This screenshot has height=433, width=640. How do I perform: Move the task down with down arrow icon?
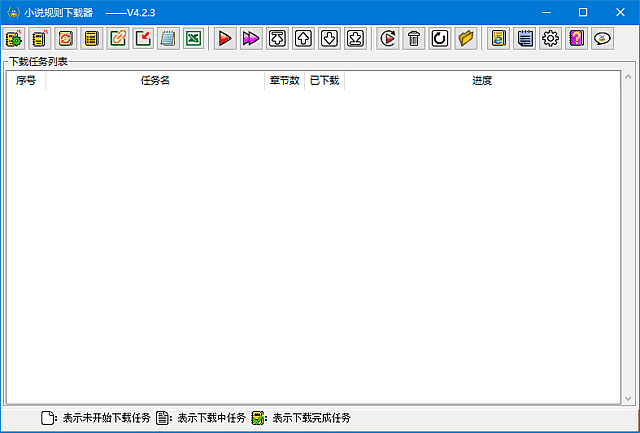pos(329,39)
